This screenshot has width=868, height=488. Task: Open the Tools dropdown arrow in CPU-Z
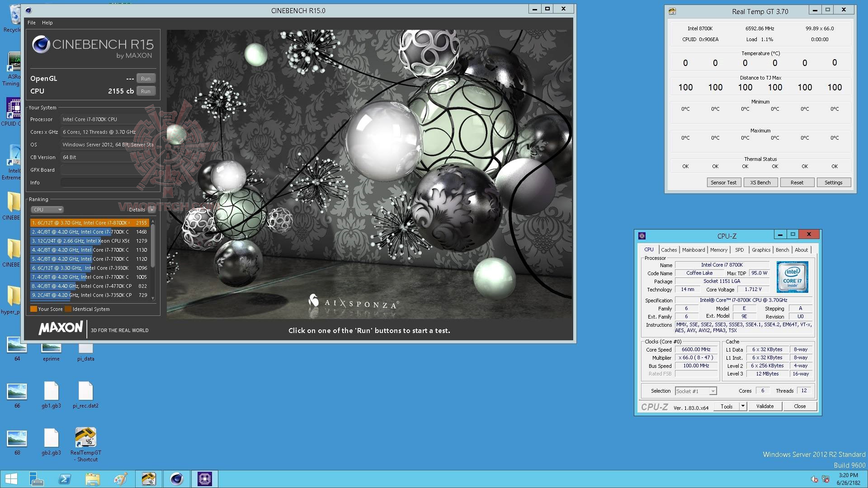coord(742,406)
